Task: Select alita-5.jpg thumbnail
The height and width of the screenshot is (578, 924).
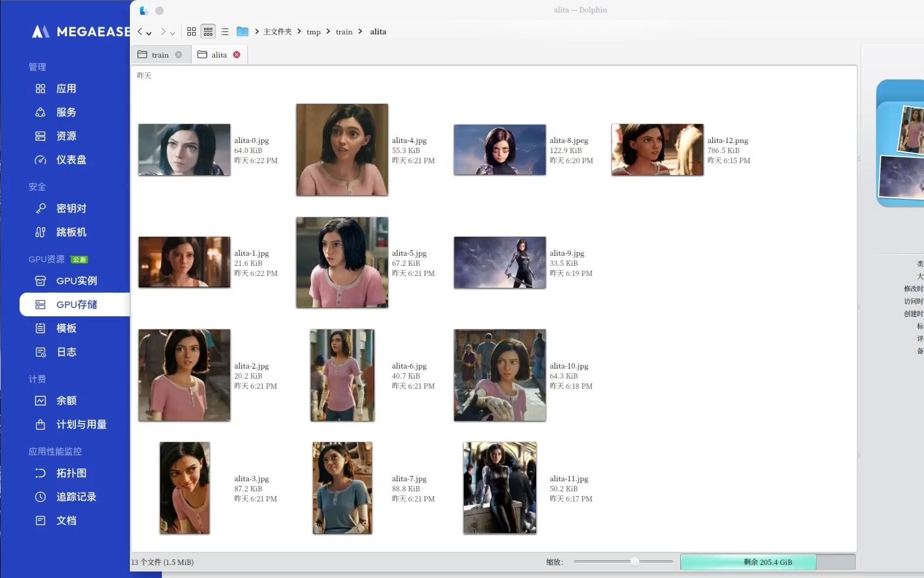Action: pyautogui.click(x=342, y=262)
